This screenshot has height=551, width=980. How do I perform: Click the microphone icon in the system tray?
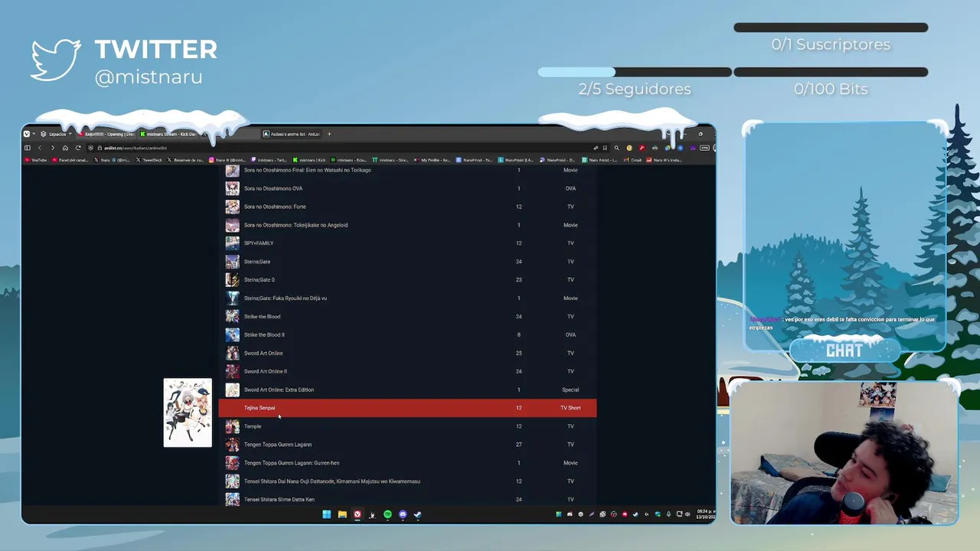coord(668,514)
